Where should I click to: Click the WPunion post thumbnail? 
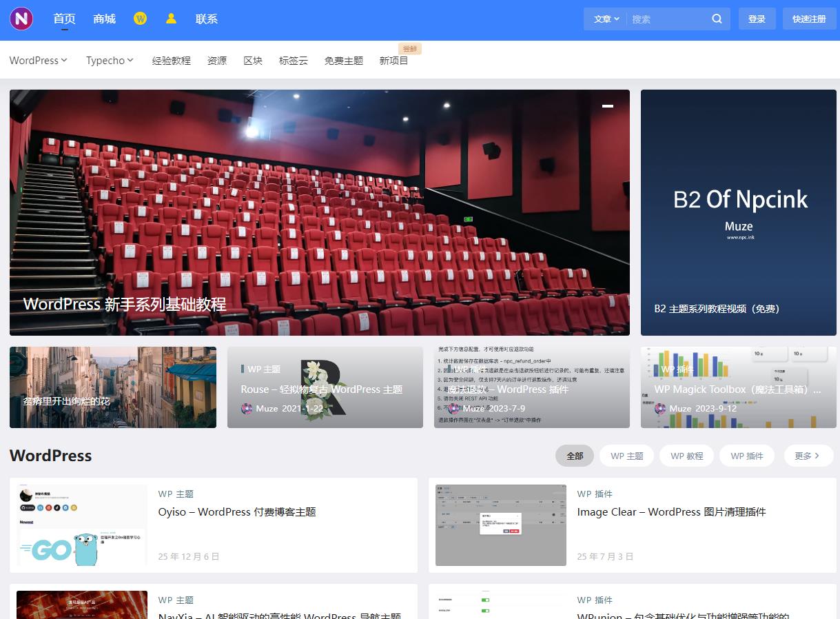point(501,605)
